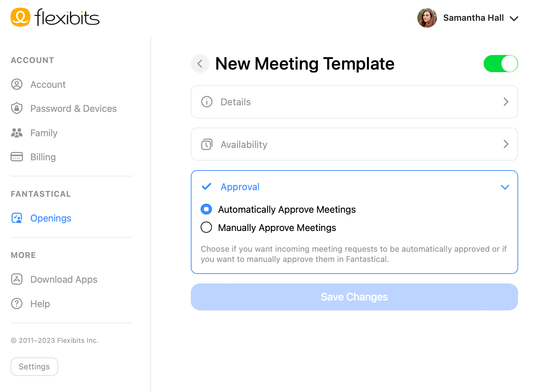This screenshot has height=392, width=536.
Task: Click the Approval section heading
Action: 240,187
